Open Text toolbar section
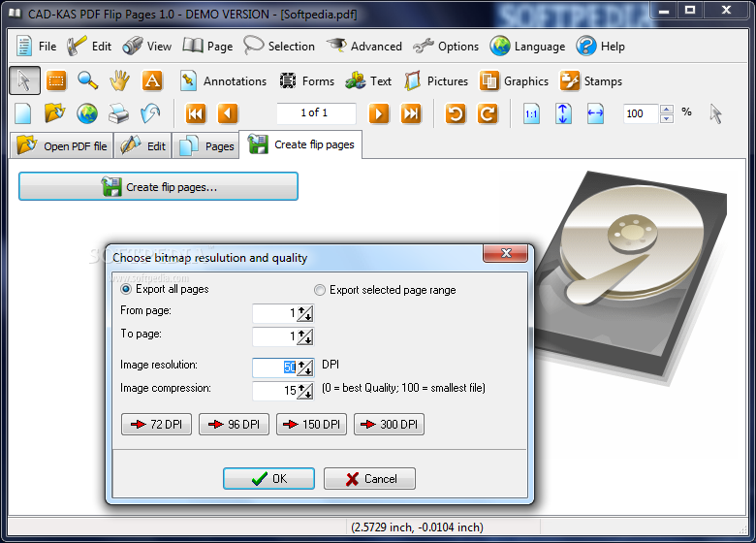Screen dimensions: 756x543 [368, 81]
